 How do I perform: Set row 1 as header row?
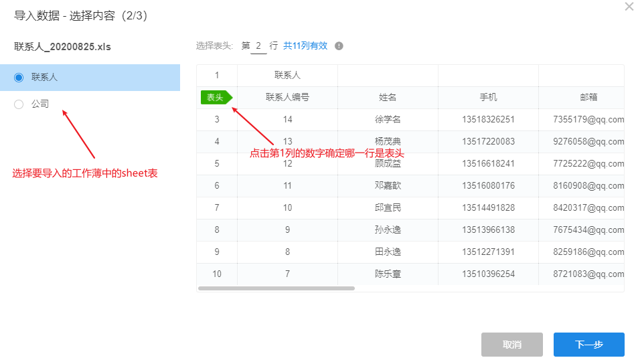(x=217, y=76)
